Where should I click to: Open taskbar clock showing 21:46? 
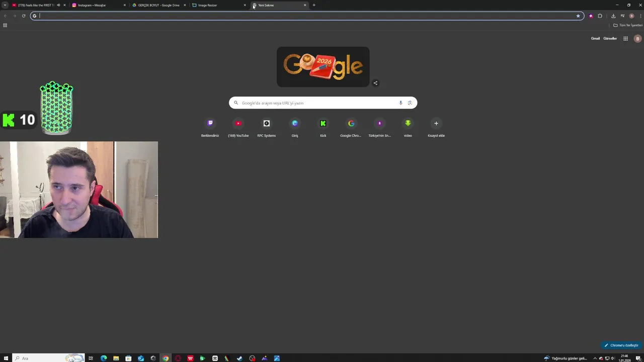[x=625, y=358]
